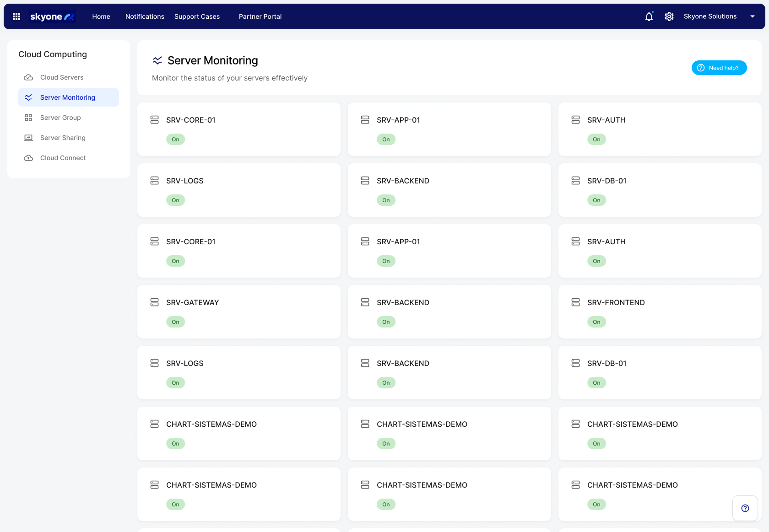Screen dimensions: 769x532
Task: Open Support Cases in the top navigation
Action: coord(197,16)
